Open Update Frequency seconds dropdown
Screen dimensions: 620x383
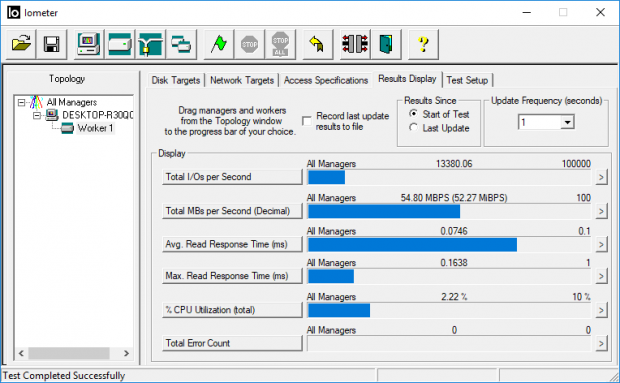(567, 122)
